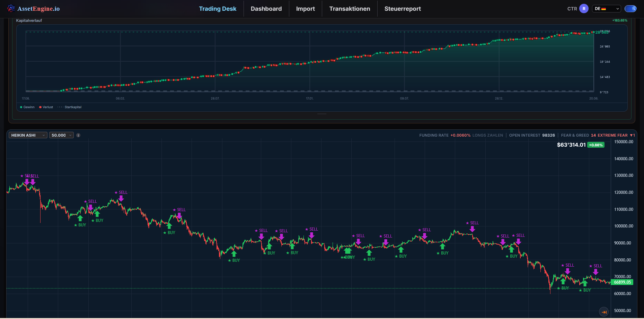Screen dimensions: 644x319
Task: Click the Gewinn legend entry
Action: (27, 107)
